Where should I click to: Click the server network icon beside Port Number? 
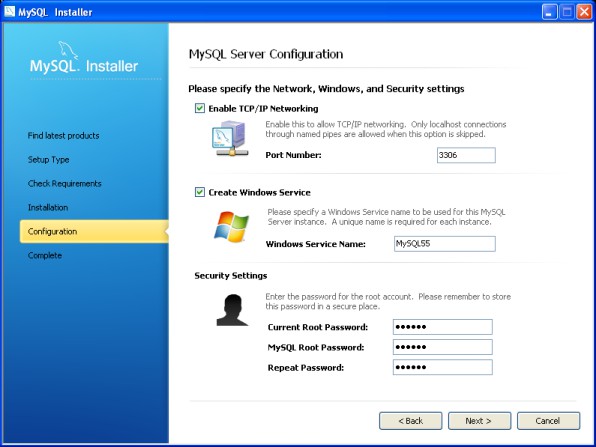(229, 138)
